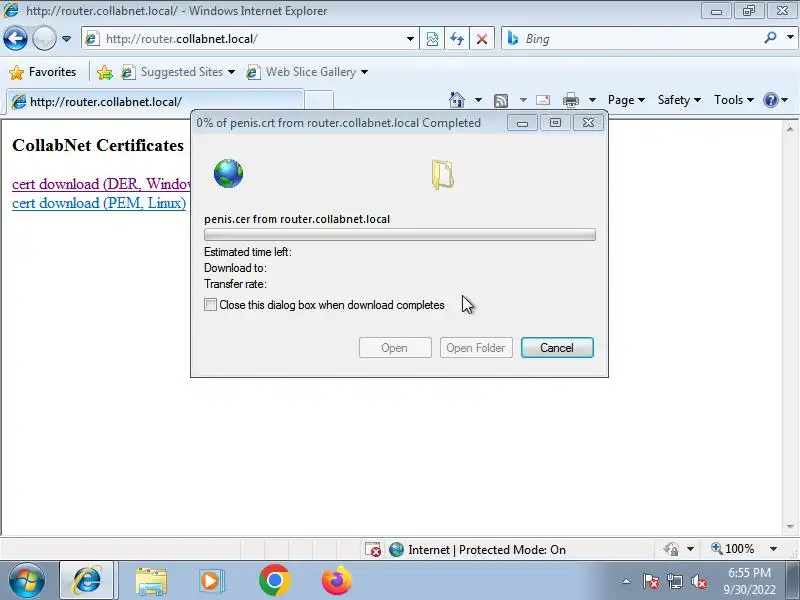This screenshot has width=800, height=600.
Task: Expand the zoom level dropdown arrow
Action: (773, 549)
